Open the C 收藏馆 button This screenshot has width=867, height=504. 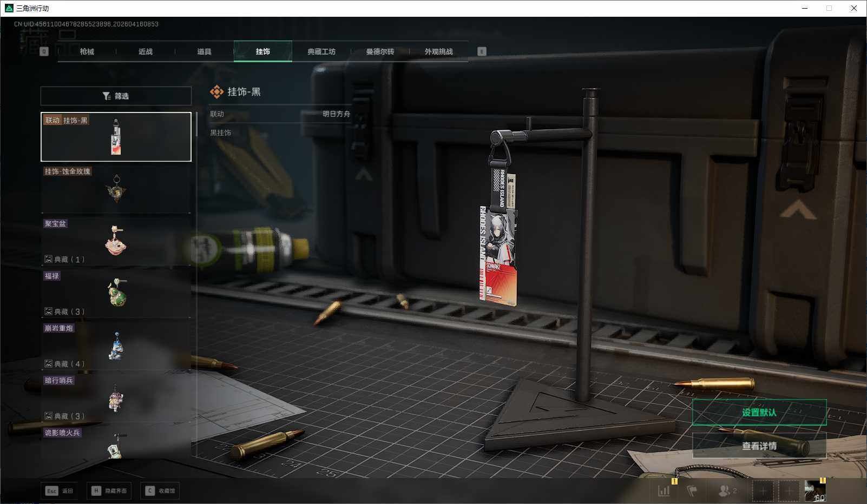(160, 491)
